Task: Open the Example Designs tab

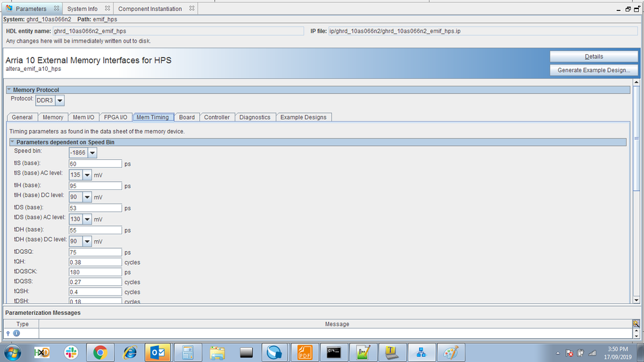Action: [304, 117]
